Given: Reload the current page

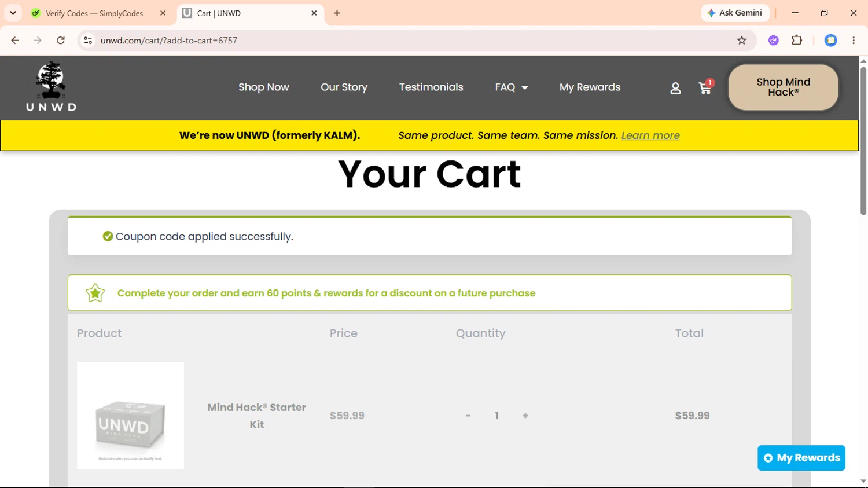Looking at the screenshot, I should 61,41.
